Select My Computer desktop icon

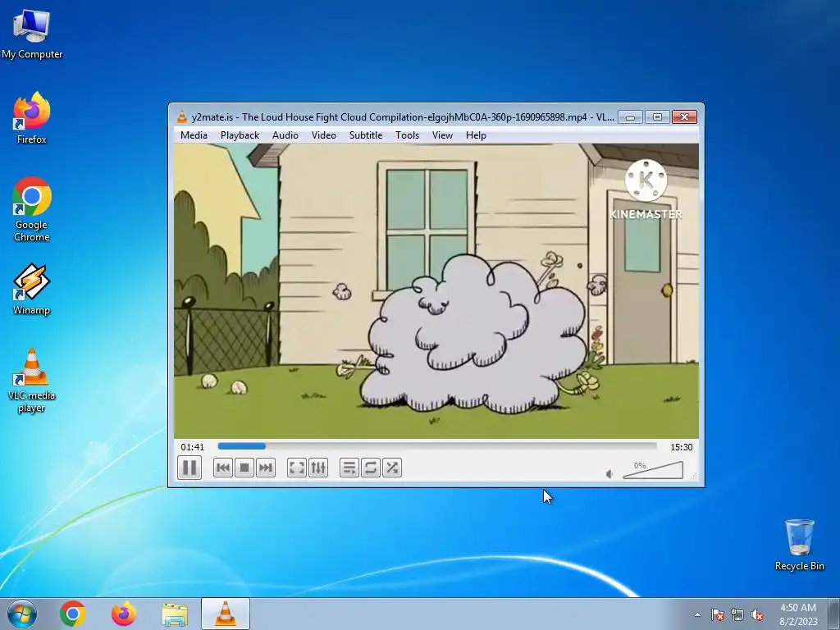click(x=32, y=34)
